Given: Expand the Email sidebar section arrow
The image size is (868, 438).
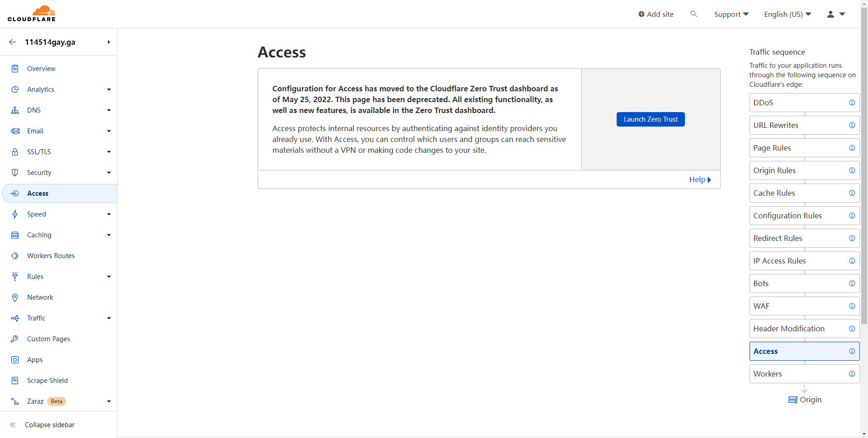Looking at the screenshot, I should 109,131.
